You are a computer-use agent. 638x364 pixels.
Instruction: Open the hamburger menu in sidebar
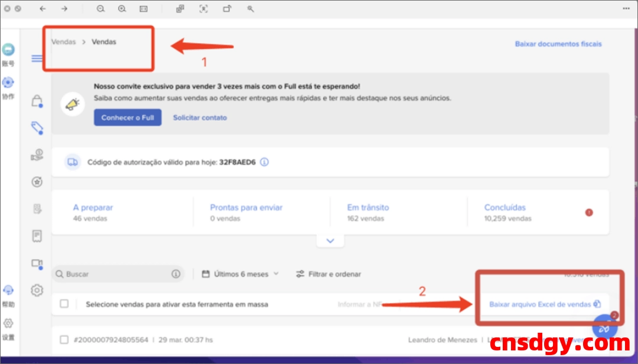pos(37,58)
